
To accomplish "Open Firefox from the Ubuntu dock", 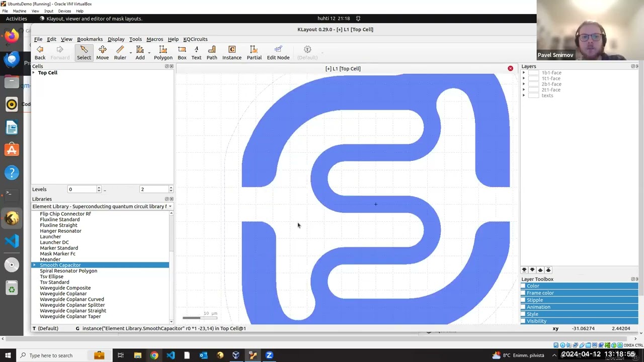I will (12, 36).
